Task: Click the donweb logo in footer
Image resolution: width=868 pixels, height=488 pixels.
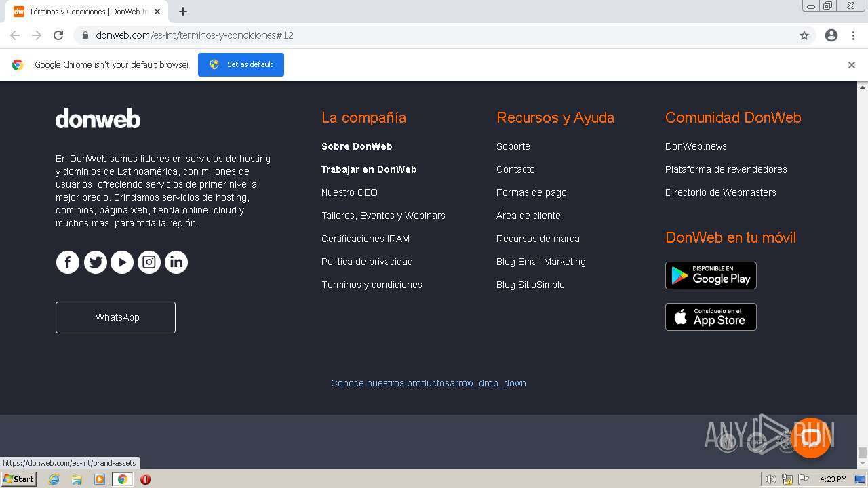Action: click(x=98, y=119)
